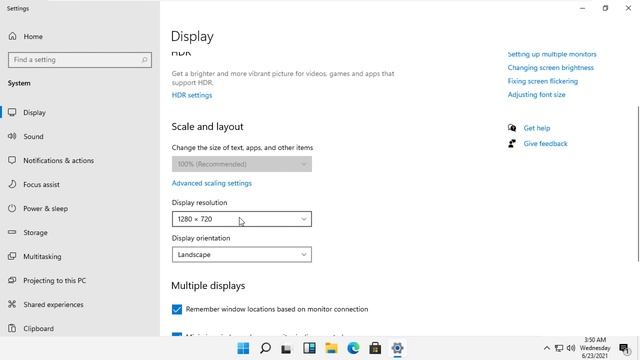Focus the Find a setting search box
Screen dimensions: 640x360
pos(80,60)
